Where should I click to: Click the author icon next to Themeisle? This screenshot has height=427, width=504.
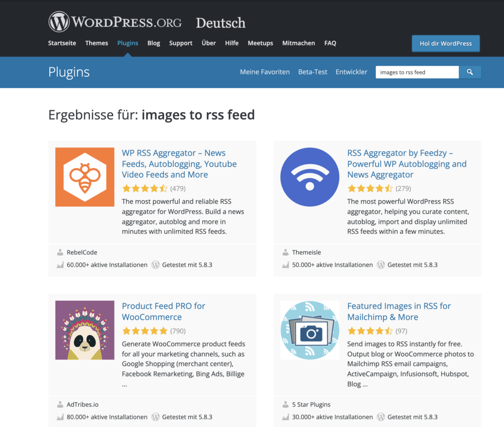[285, 252]
